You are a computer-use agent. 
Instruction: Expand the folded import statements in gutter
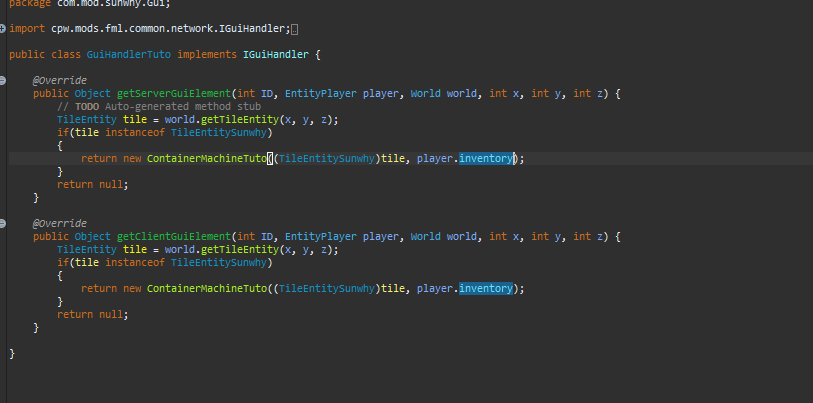(3, 28)
